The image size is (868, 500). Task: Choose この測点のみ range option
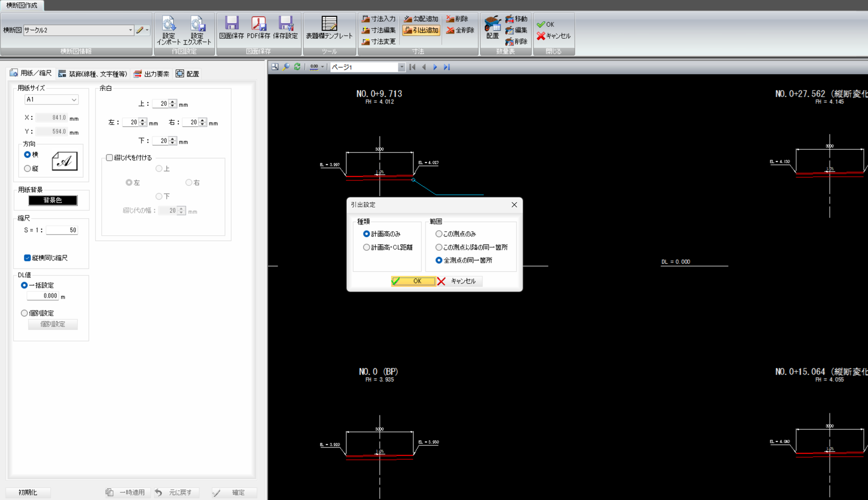[x=439, y=234]
